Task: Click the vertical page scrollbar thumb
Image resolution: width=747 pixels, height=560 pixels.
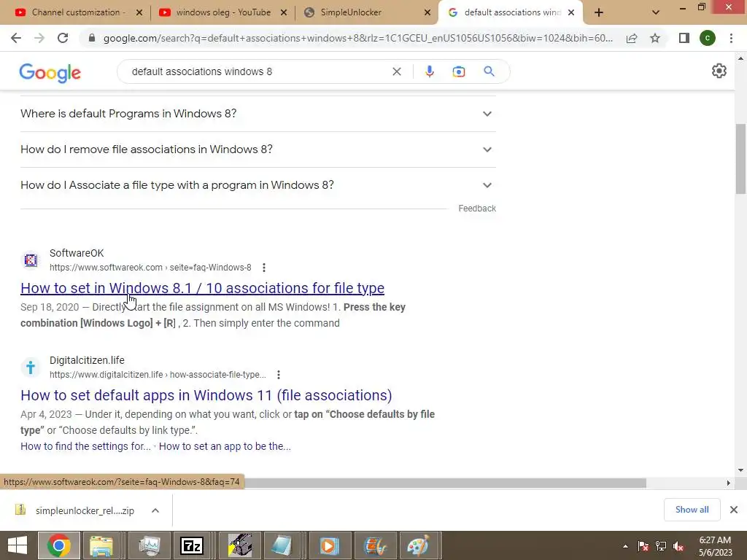Action: [x=740, y=158]
